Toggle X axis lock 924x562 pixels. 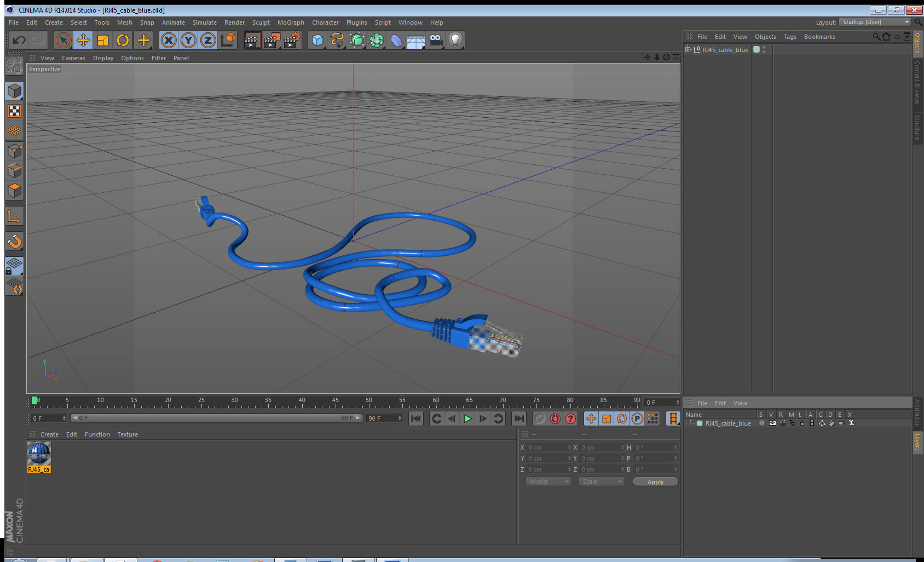coord(169,40)
